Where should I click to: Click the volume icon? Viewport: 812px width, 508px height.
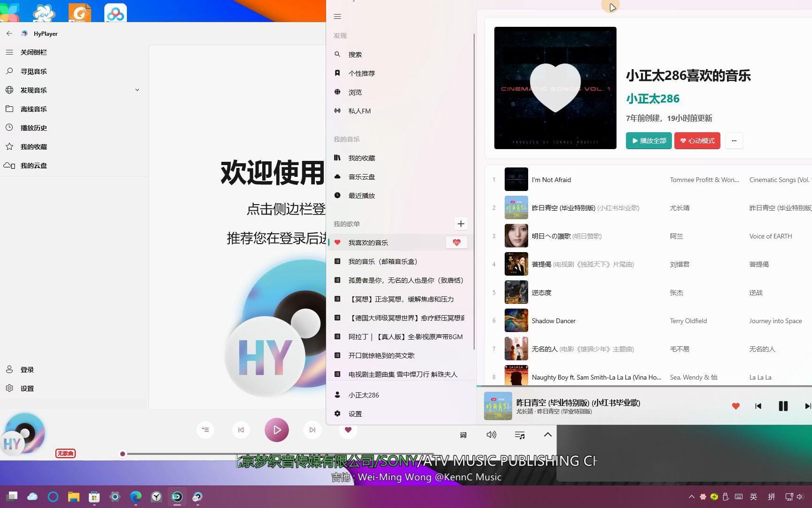pyautogui.click(x=491, y=435)
